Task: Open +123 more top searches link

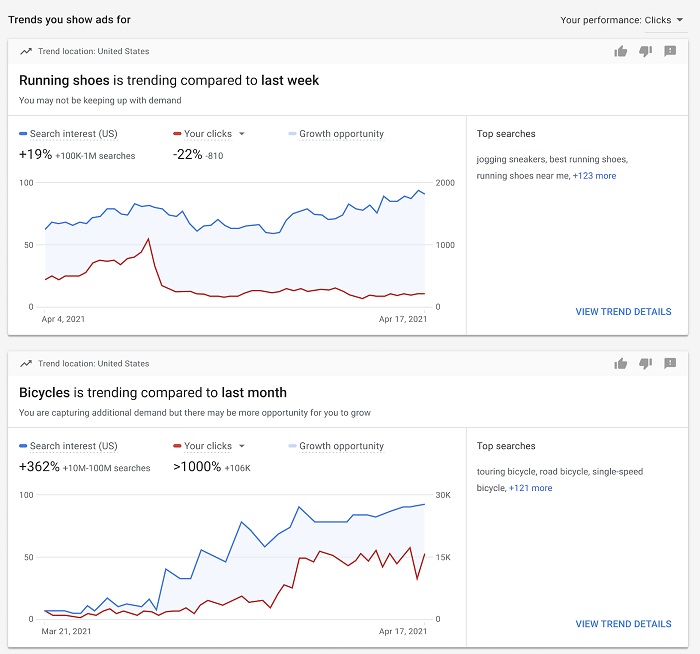Action: pyautogui.click(x=594, y=176)
